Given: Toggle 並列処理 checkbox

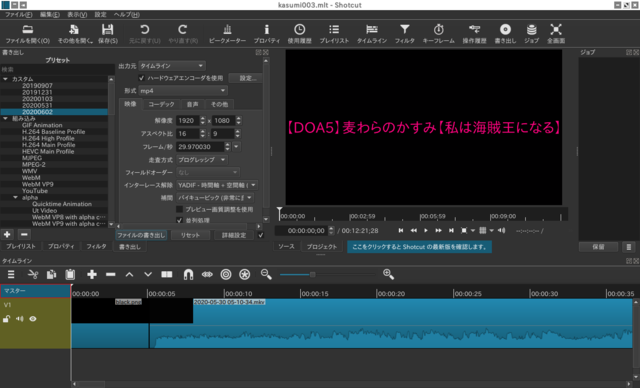Looking at the screenshot, I should point(179,220).
